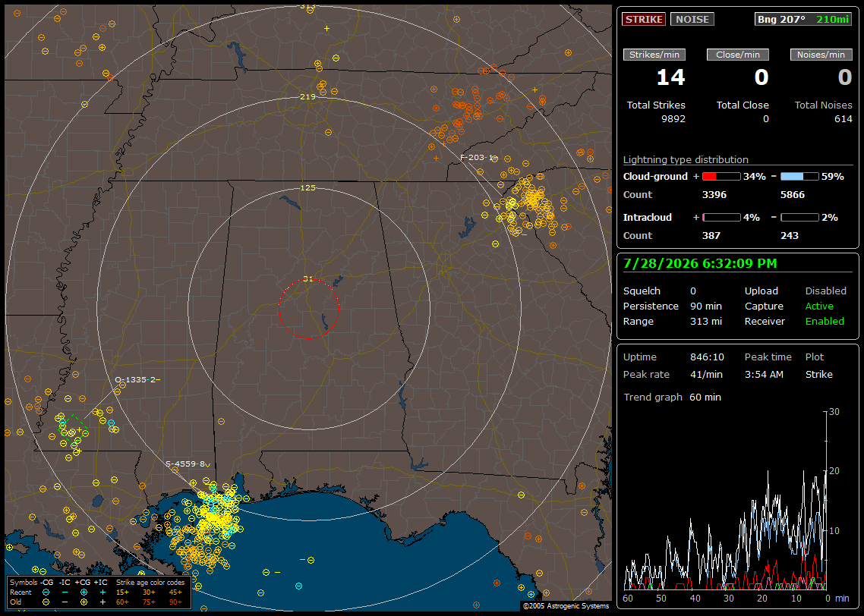Viewport: 864px width, 616px height.
Task: Select the Strikes/min label box
Action: [654, 55]
